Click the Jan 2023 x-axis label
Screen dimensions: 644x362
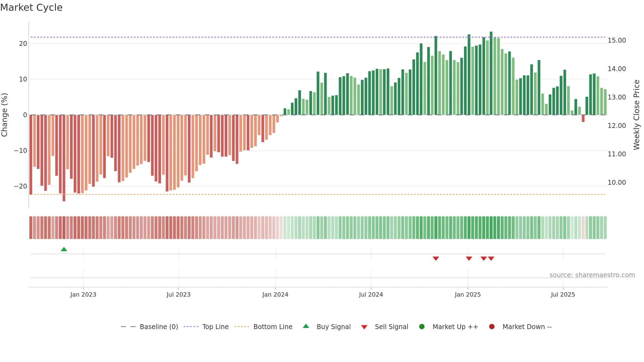[83, 294]
